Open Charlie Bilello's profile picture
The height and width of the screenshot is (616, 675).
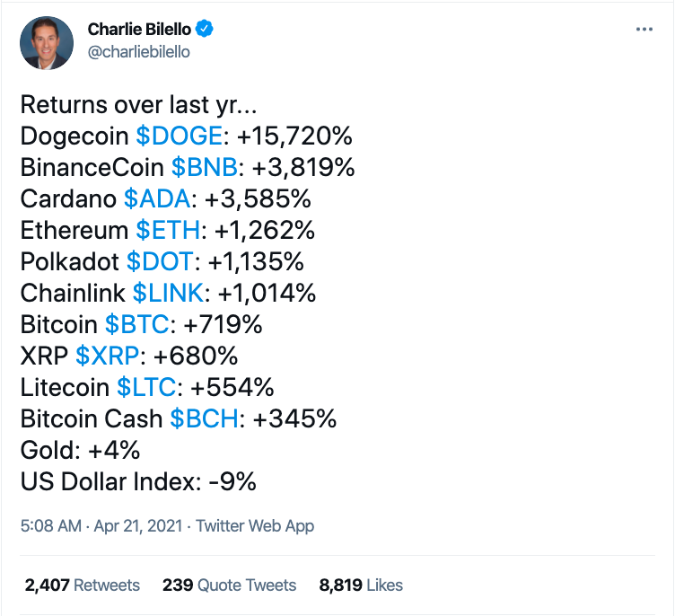coord(48,40)
